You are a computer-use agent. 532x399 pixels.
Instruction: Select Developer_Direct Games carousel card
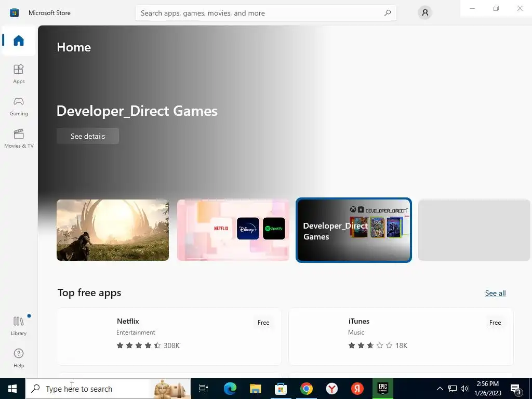click(x=353, y=230)
